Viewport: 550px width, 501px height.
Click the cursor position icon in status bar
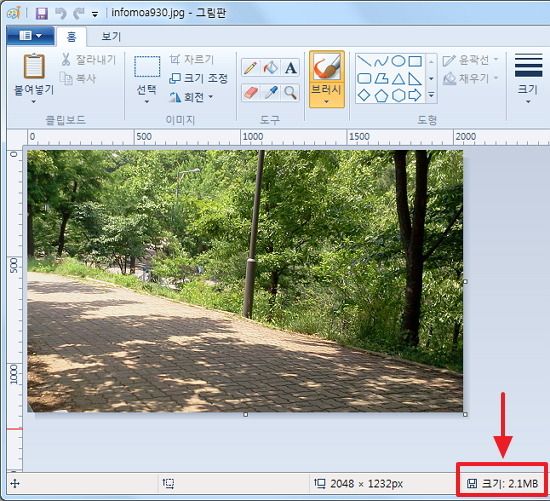click(15, 484)
